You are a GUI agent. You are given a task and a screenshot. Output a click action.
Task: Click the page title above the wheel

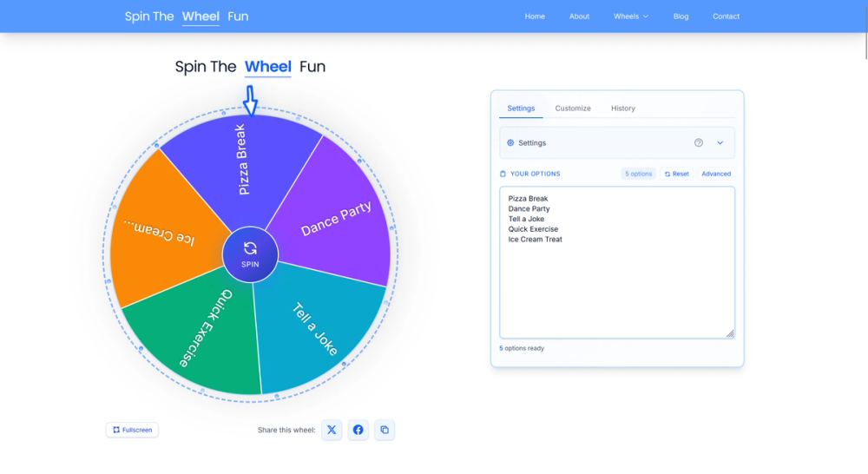[x=250, y=67]
